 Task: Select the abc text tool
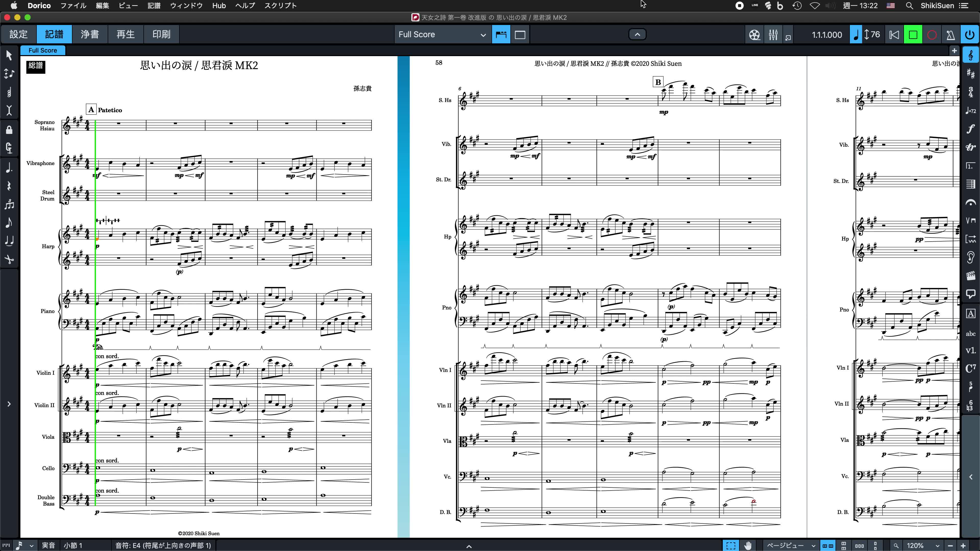(x=971, y=333)
